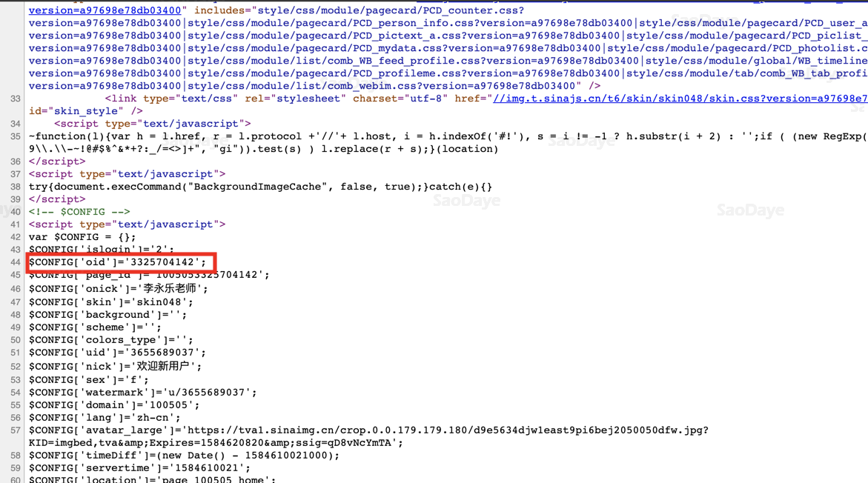Click line number 33 in the gutter
This screenshot has width=868, height=483.
click(x=15, y=99)
